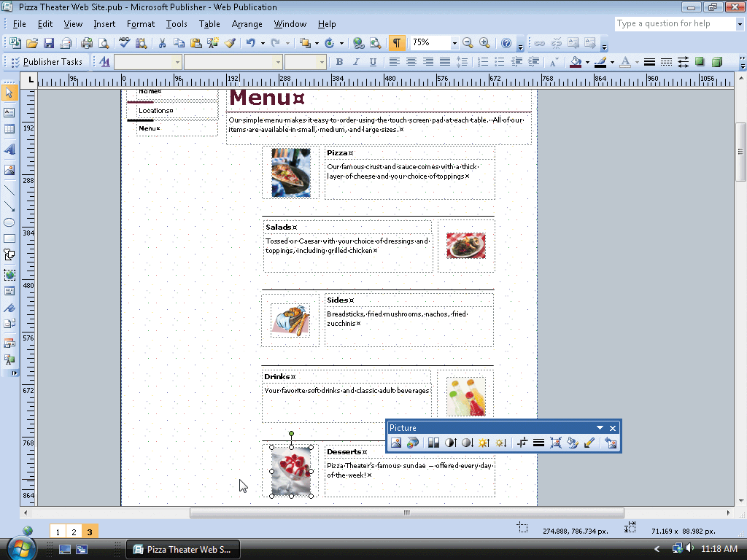
Task: Switch to page 2 tab
Action: pyautogui.click(x=74, y=532)
